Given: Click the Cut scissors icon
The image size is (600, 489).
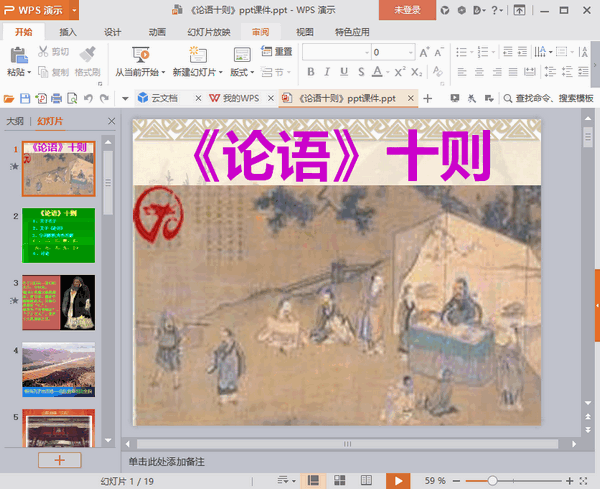Looking at the screenshot, I should pos(43,51).
